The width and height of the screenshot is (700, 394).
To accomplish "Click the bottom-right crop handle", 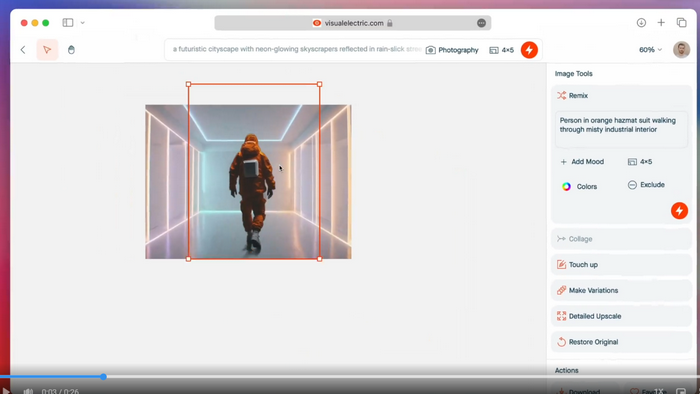I will pyautogui.click(x=320, y=259).
